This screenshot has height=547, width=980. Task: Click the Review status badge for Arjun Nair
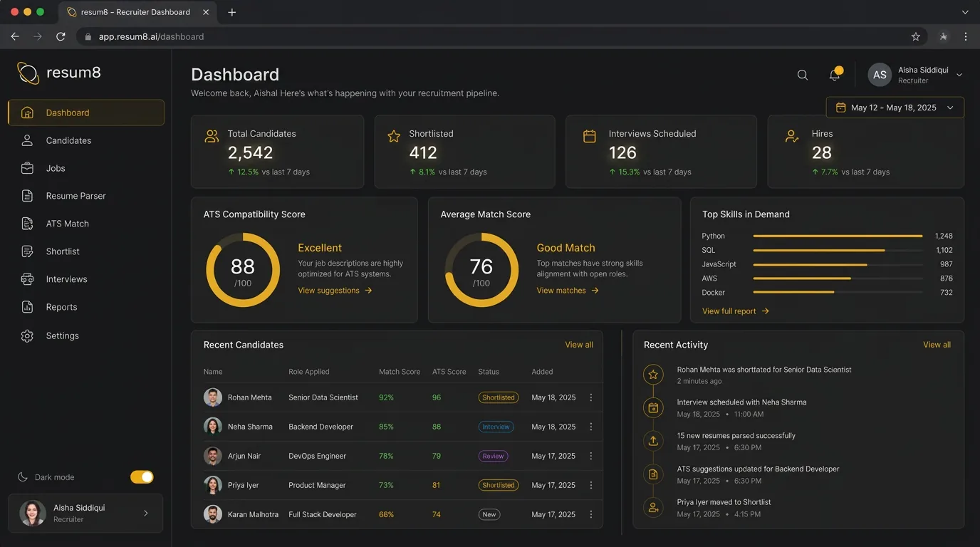[x=493, y=456]
